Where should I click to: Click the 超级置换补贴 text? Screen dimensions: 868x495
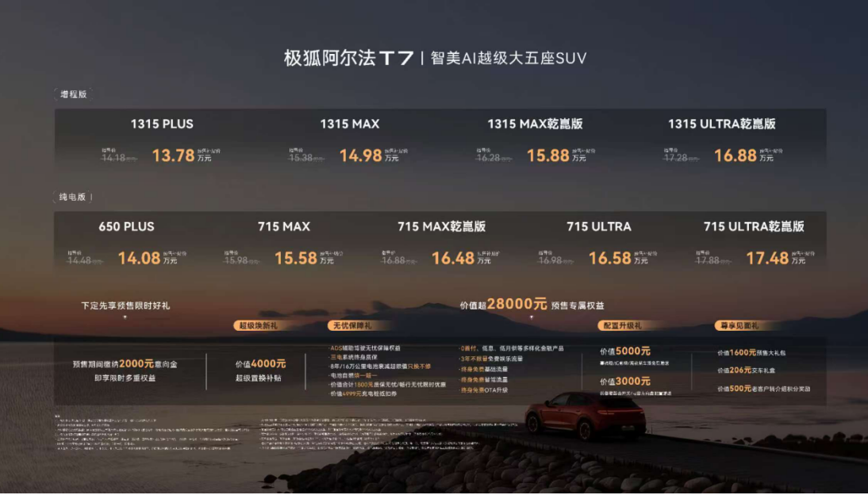coord(259,378)
